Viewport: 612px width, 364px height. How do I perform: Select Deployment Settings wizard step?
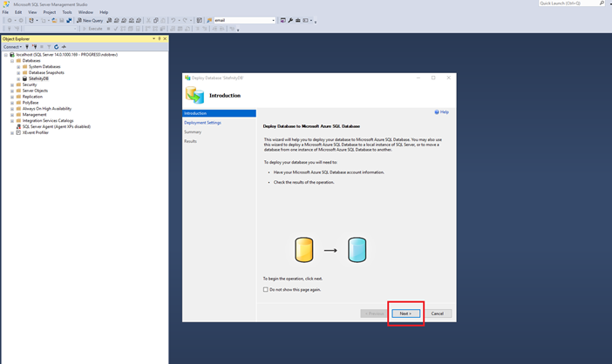pos(202,123)
